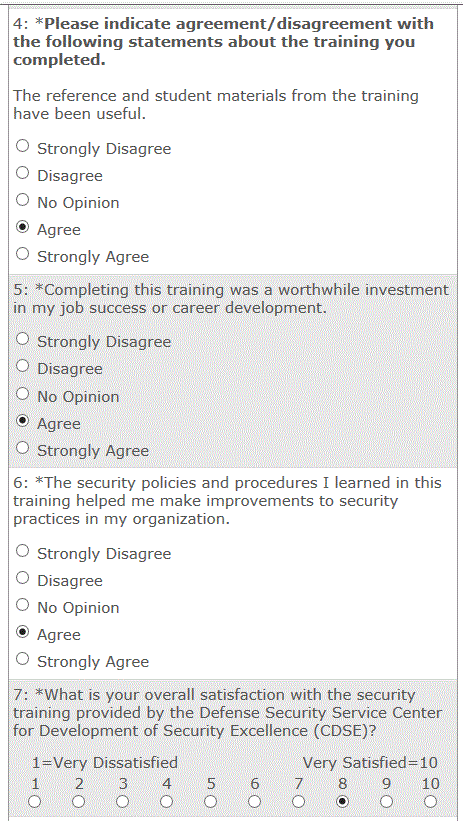Select Strongly Disagree for question 6
Image resolution: width=463 pixels, height=821 pixels.
(23, 551)
